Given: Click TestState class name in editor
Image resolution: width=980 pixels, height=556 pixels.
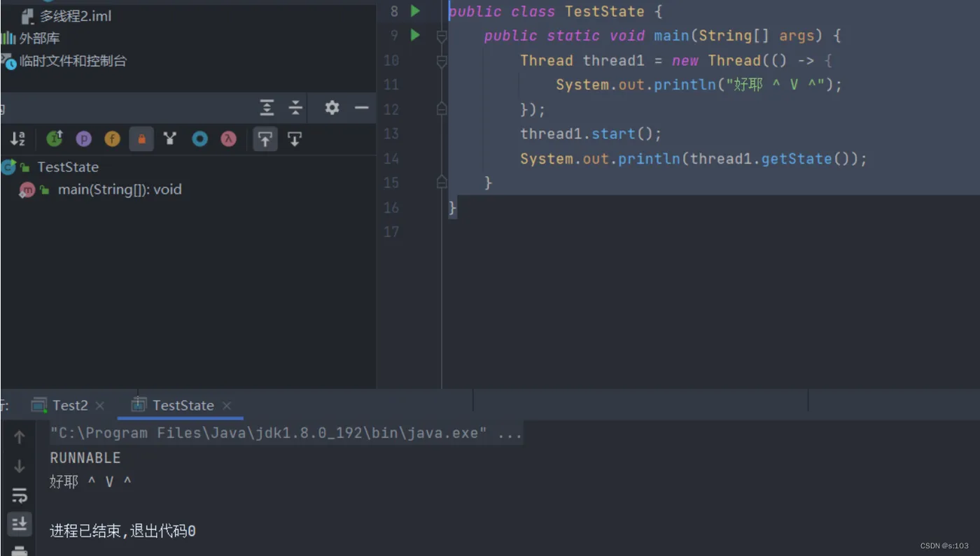Looking at the screenshot, I should [x=605, y=11].
